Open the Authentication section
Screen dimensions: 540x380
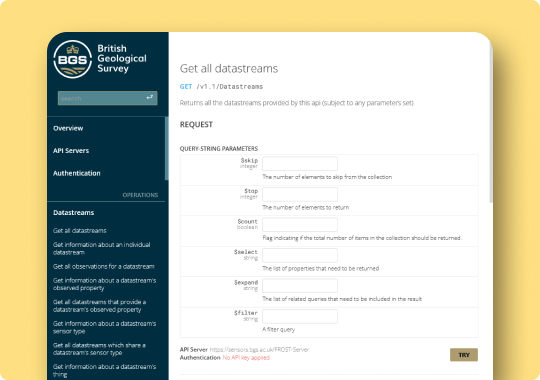click(x=77, y=173)
